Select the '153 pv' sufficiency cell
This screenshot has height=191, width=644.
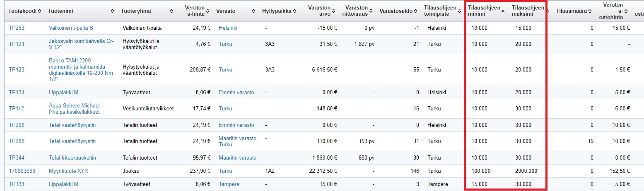[x=367, y=141]
